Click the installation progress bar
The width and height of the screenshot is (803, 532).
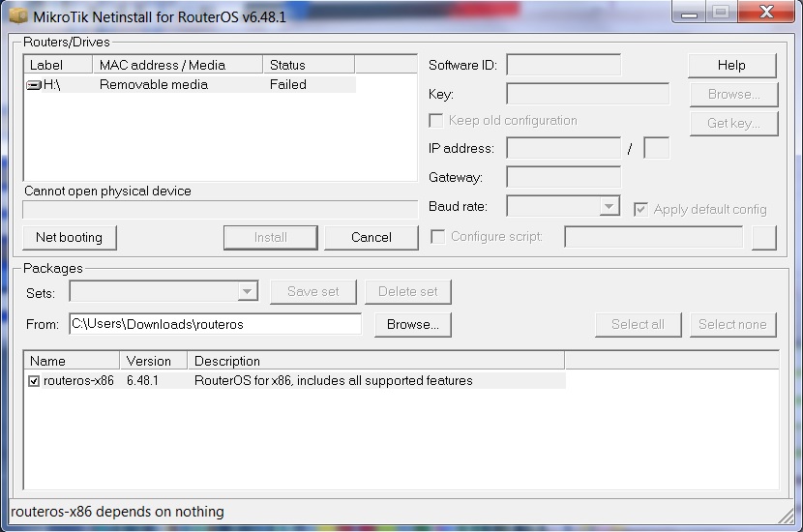tap(221, 210)
